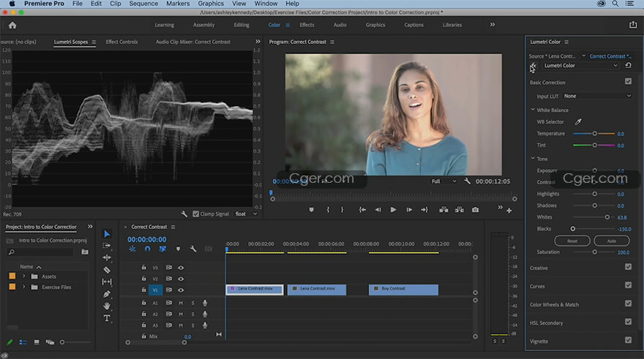The height and width of the screenshot is (359, 644).
Task: Click New Bin folder icon in Project panel
Action: click(85, 252)
